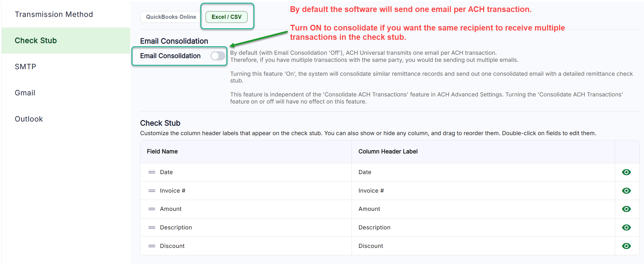
Task: Hide the Amount column on check stub
Action: 626,209
